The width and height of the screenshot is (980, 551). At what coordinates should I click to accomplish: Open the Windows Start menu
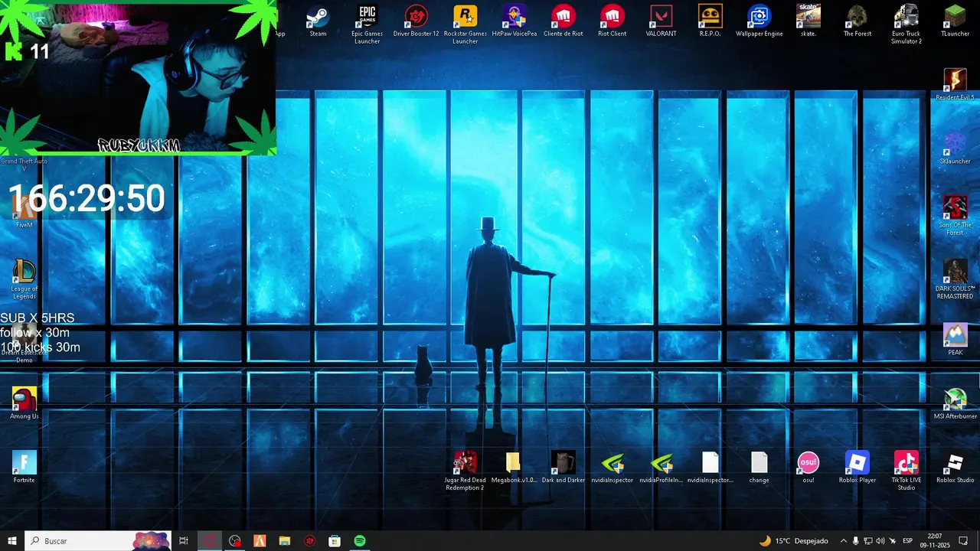12,541
